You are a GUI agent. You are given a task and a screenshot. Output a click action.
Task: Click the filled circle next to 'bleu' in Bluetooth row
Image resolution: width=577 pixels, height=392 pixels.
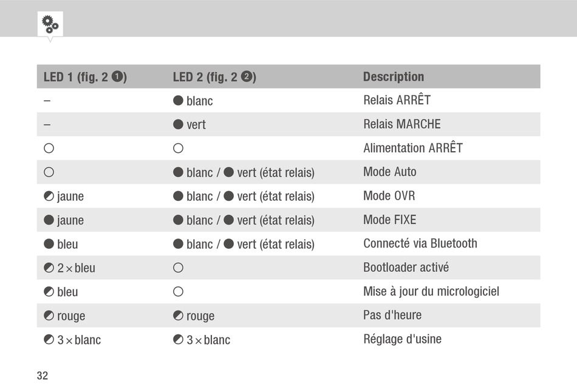pyautogui.click(x=49, y=244)
